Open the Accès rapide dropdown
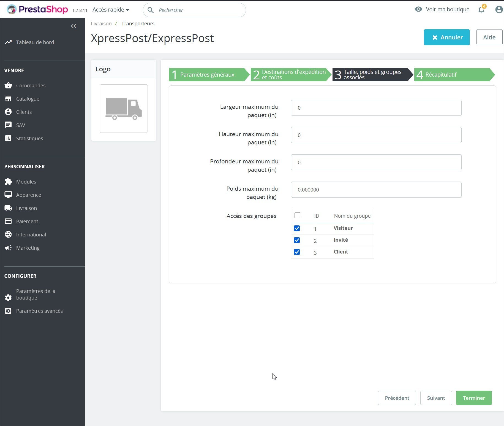 coord(111,10)
